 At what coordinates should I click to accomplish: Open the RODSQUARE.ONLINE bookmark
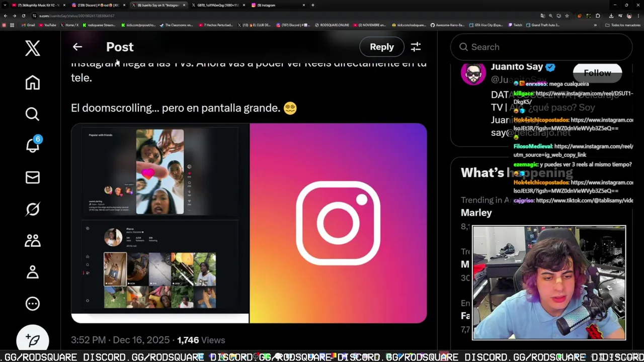(x=332, y=25)
